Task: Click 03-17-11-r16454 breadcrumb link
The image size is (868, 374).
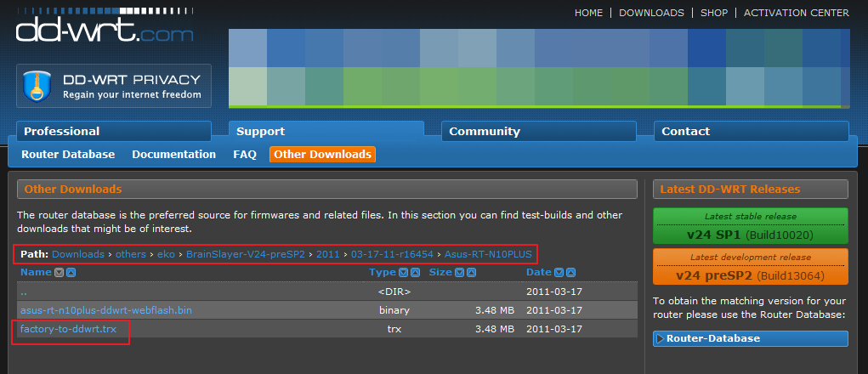Action: click(x=393, y=254)
